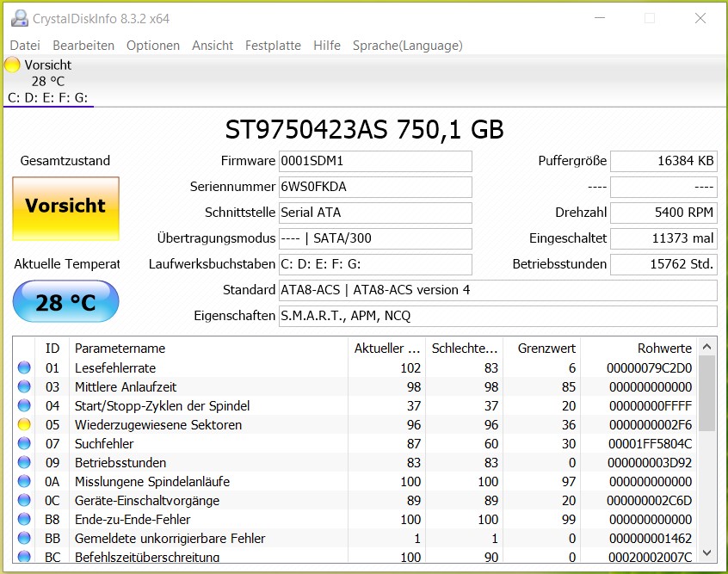Select the Lesefehlerrate row name
728x574 pixels.
(x=115, y=368)
